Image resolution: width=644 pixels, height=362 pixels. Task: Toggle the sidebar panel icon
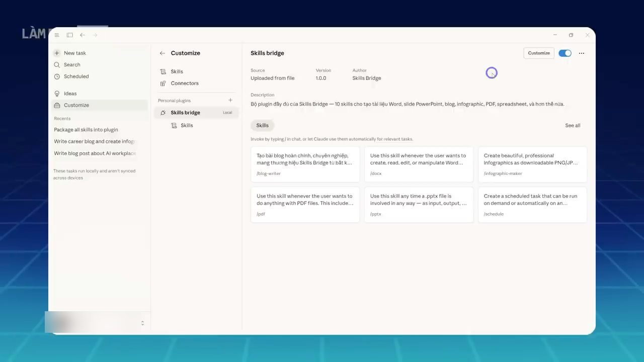pyautogui.click(x=70, y=35)
